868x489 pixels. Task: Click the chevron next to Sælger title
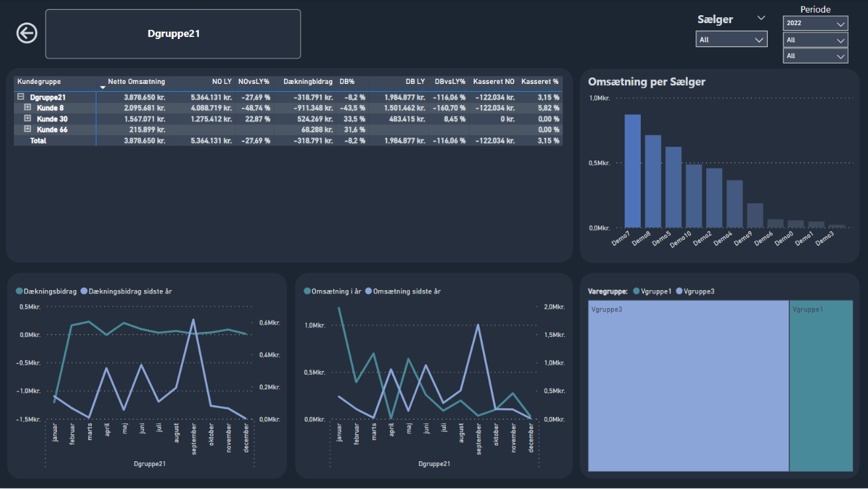click(761, 19)
